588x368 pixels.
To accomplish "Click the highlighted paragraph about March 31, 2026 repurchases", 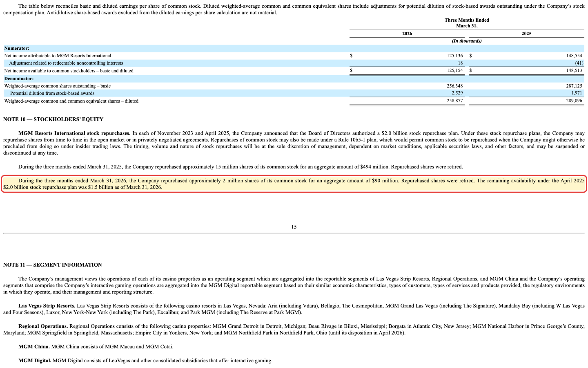I will pos(294,184).
